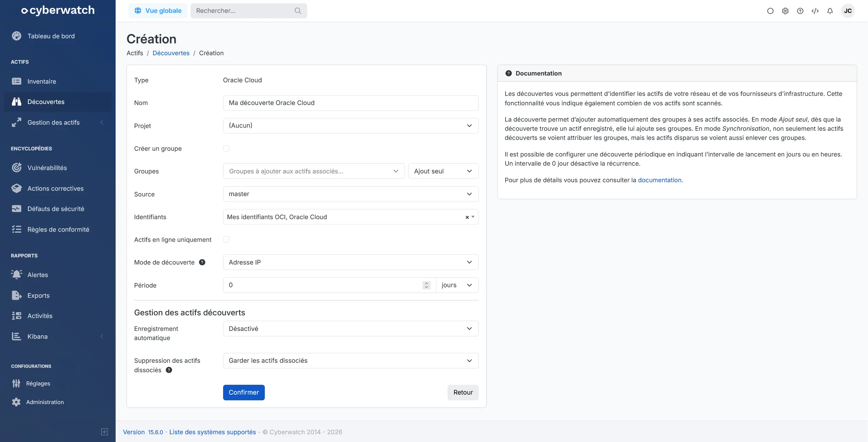
Task: Follow the documentation link
Action: click(x=659, y=180)
